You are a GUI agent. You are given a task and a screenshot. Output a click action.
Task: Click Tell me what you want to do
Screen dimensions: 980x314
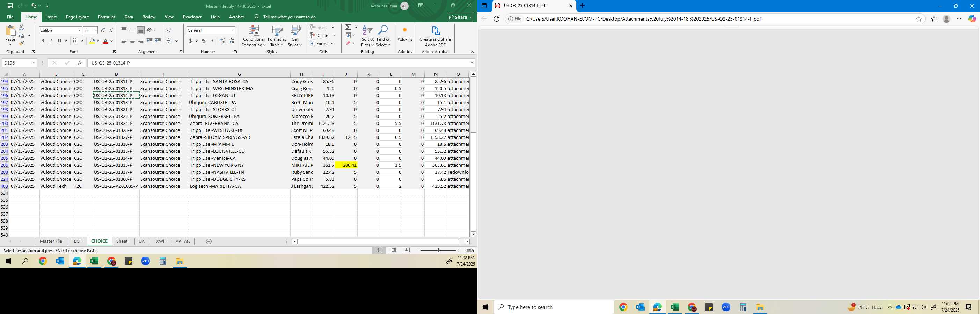click(289, 17)
